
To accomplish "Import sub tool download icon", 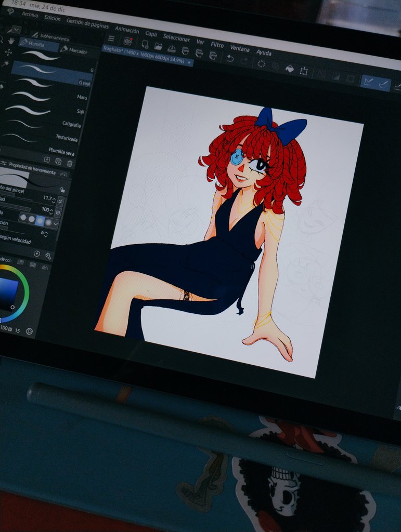I will (x=47, y=159).
